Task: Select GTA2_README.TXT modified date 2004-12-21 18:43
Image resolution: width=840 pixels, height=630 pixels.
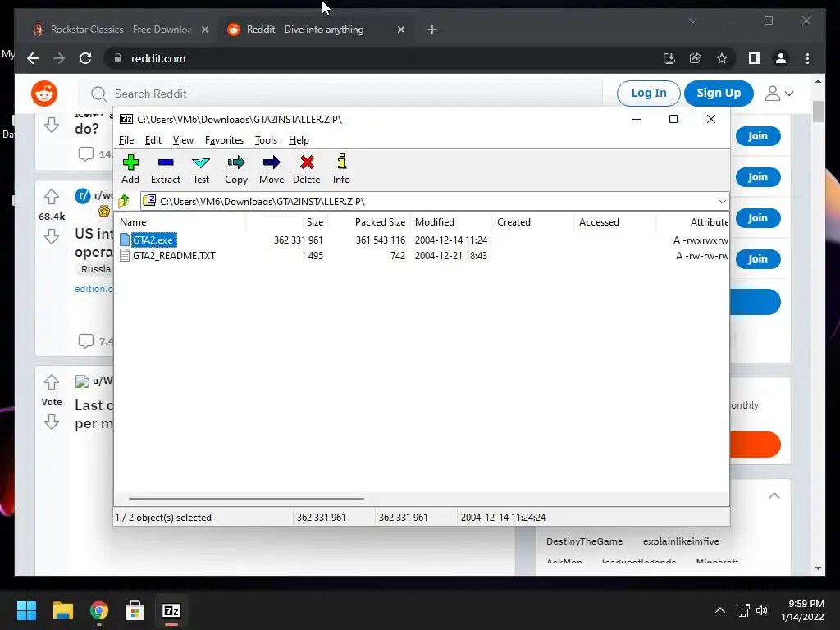Action: point(451,256)
